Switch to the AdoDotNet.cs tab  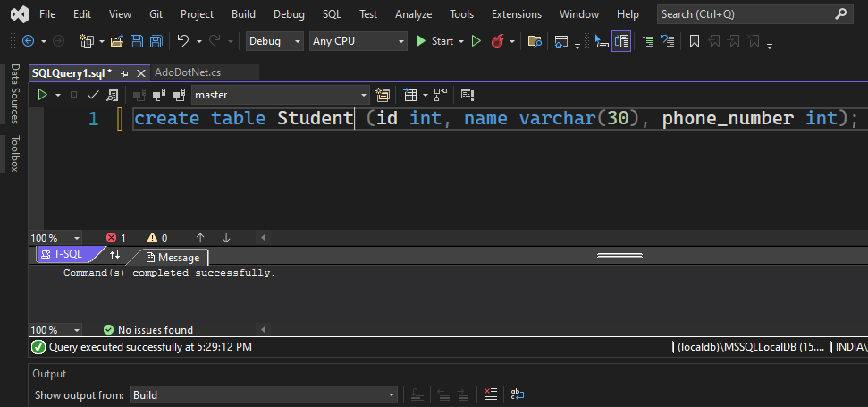tap(186, 72)
